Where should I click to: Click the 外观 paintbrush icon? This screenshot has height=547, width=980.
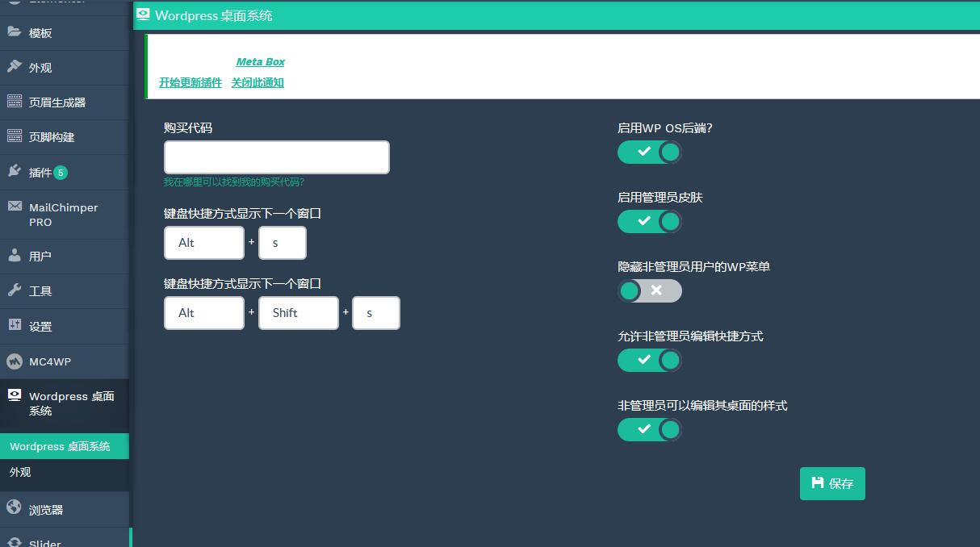click(x=15, y=67)
